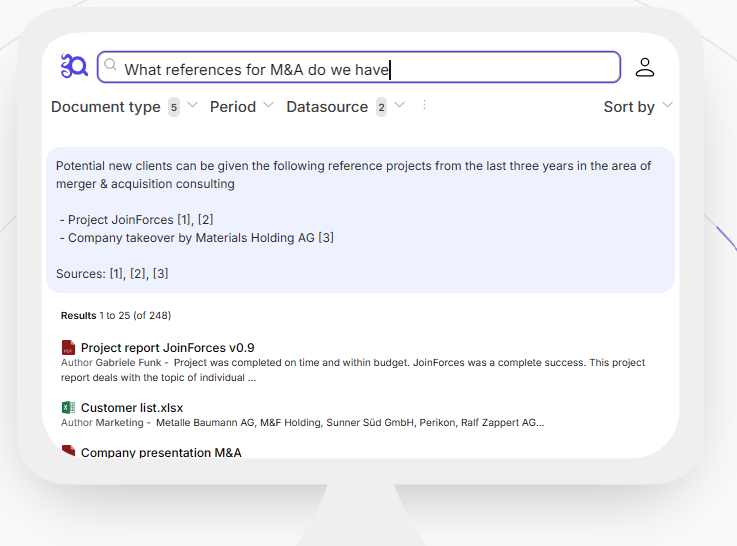Click citation [3] after Materials Holding AG

coord(326,237)
